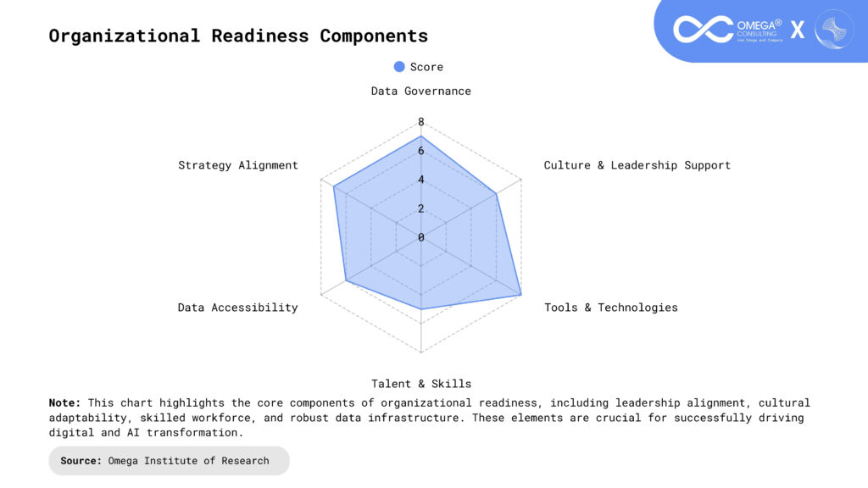Click the radial axis tick label 6
Image resolution: width=868 pixels, height=488 pixels.
[x=420, y=151]
